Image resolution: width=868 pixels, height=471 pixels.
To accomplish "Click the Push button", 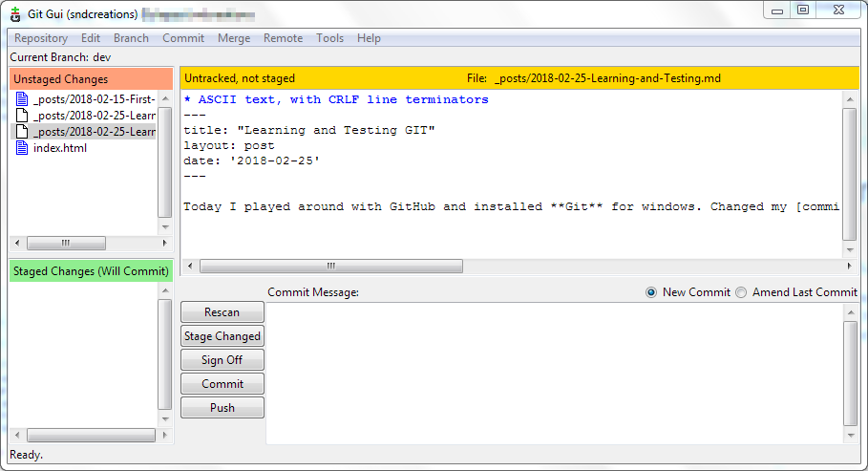I will 222,407.
